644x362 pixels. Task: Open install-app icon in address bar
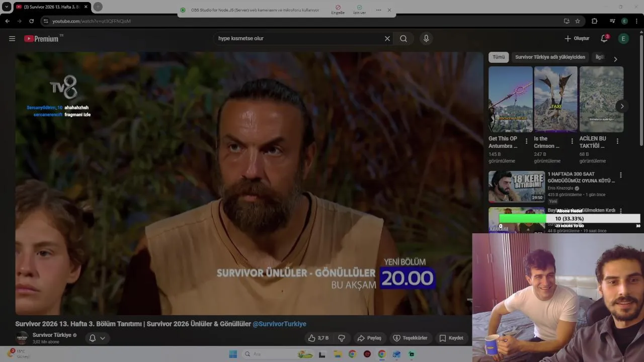(567, 21)
